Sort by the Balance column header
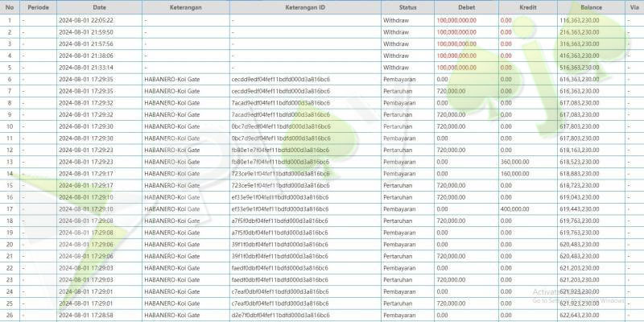The image size is (644, 322). 592,6
